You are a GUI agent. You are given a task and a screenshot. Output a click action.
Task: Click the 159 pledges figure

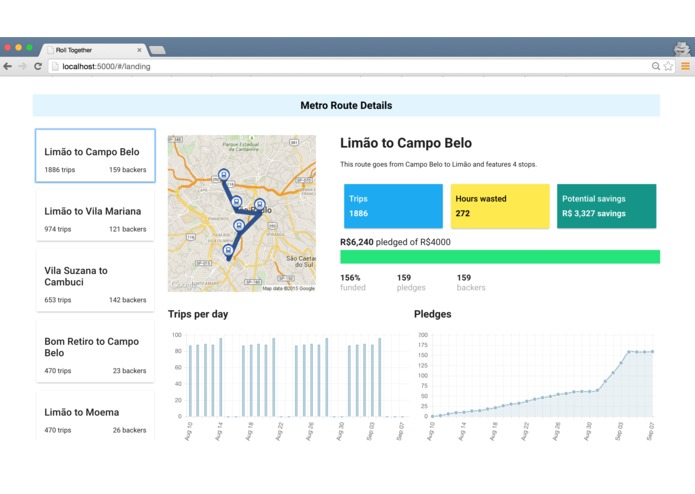pos(411,282)
